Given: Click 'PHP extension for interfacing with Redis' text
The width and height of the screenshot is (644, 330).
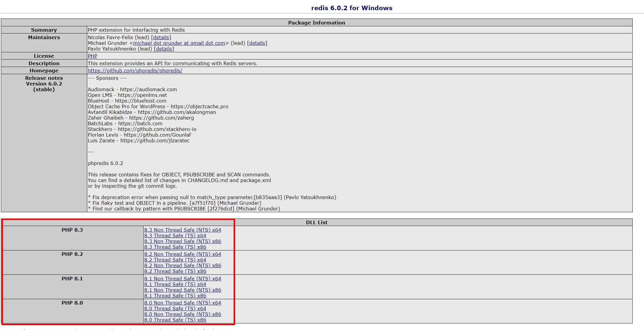Looking at the screenshot, I should point(136,30).
